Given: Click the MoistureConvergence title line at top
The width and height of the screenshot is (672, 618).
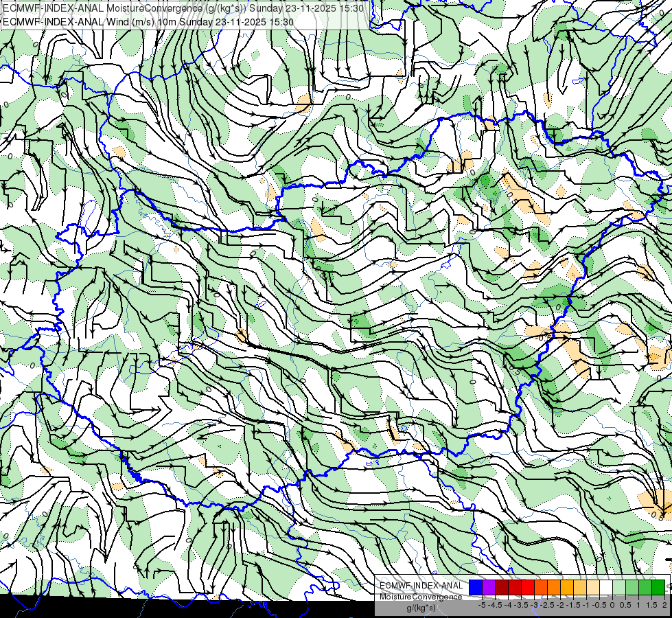Looking at the screenshot, I should [183, 8].
